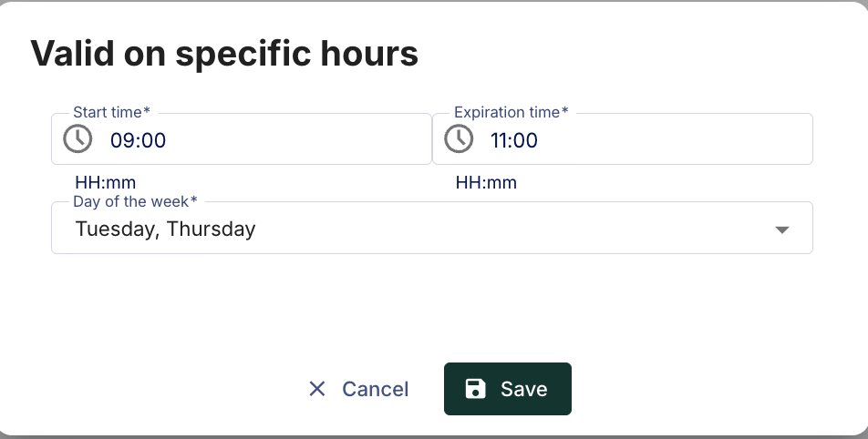This screenshot has height=439, width=868.
Task: Click the HH:mm hint under Start time
Action: tap(105, 182)
